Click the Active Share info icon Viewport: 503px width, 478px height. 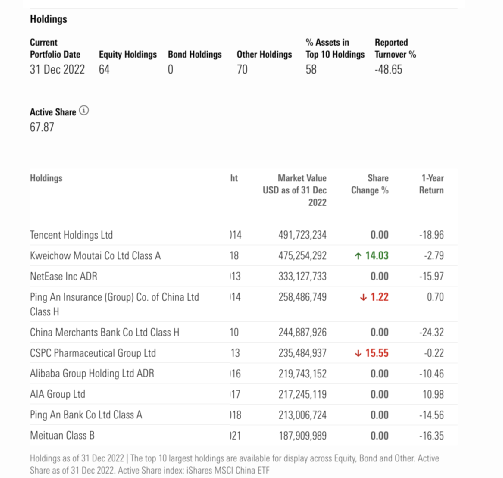(84, 111)
